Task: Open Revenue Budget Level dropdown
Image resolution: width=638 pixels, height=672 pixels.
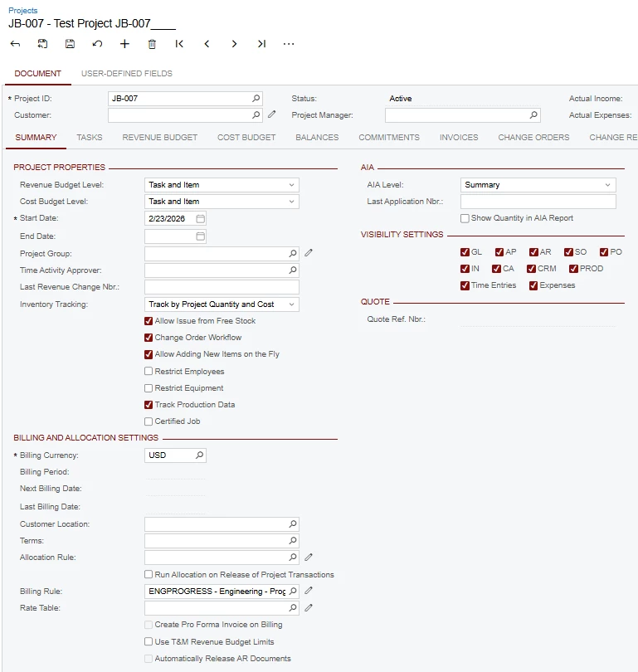Action: [x=222, y=185]
